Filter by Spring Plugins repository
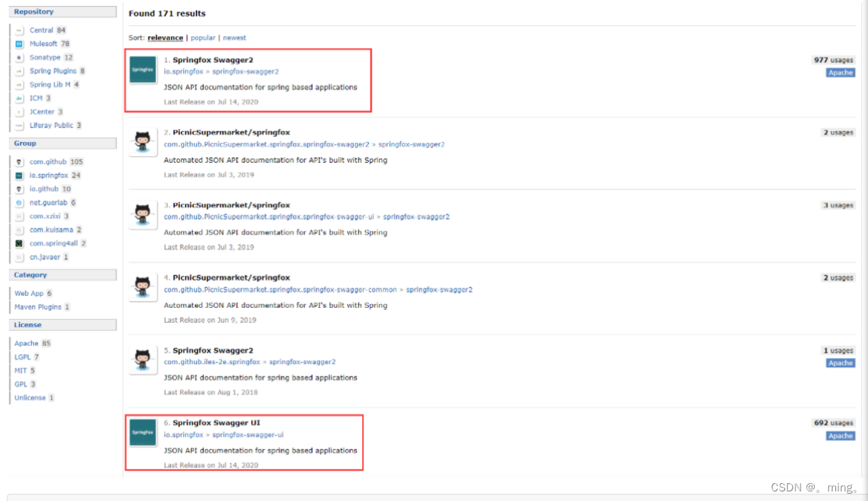 tap(53, 71)
